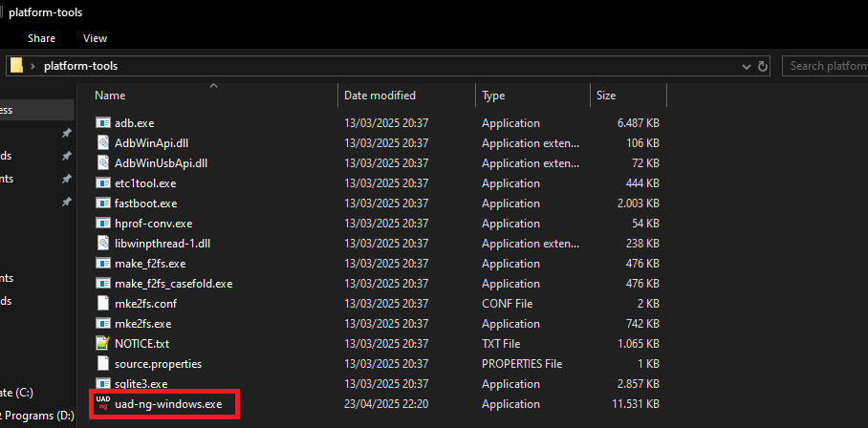This screenshot has height=428, width=868.
Task: Collapse the sort arrow above Name column
Action: tap(213, 86)
